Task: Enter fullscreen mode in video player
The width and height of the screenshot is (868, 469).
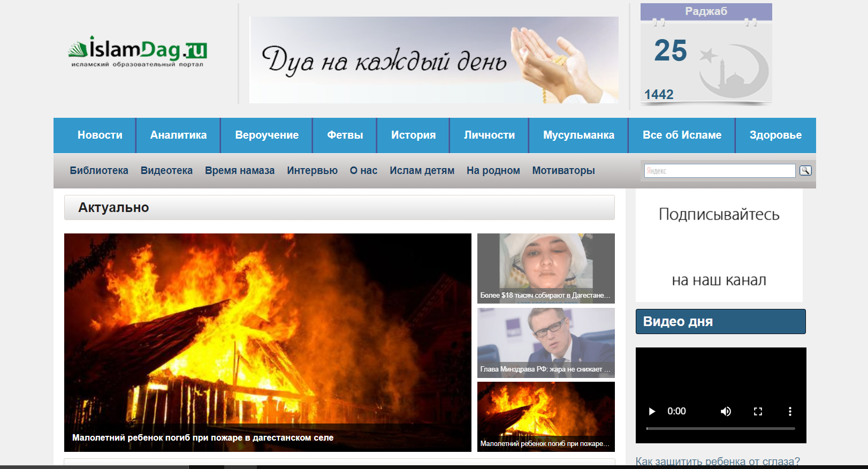Action: tap(758, 411)
